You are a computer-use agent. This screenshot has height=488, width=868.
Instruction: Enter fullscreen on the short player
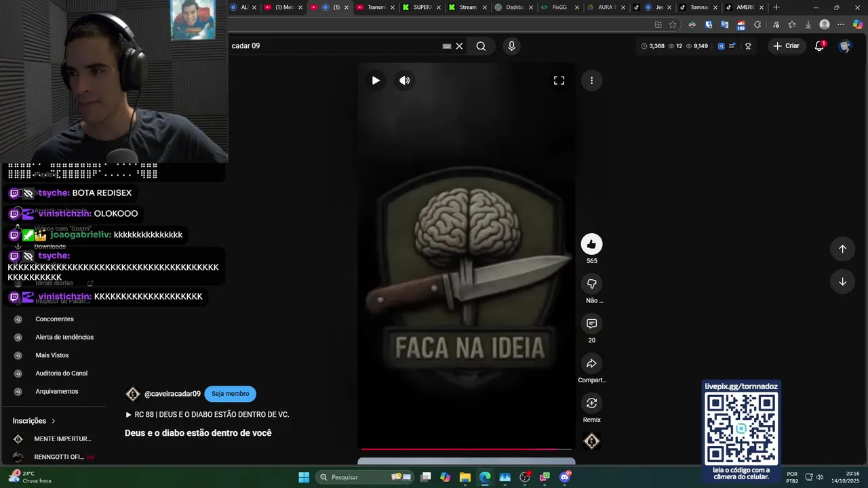[x=559, y=81]
